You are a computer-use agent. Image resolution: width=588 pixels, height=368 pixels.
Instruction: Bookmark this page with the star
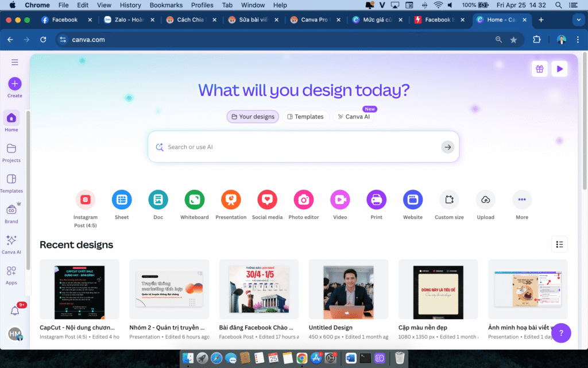513,40
